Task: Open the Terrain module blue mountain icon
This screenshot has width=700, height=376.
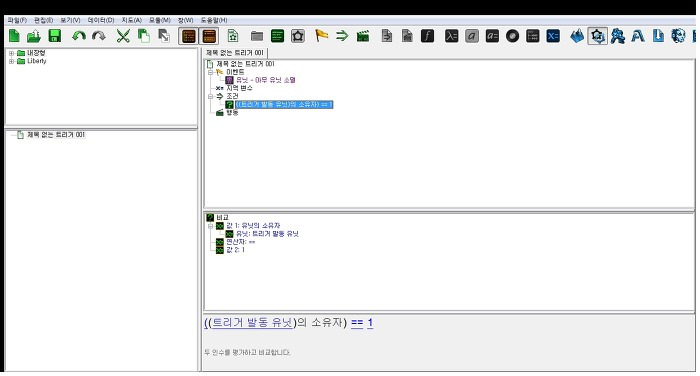Action: (577, 36)
